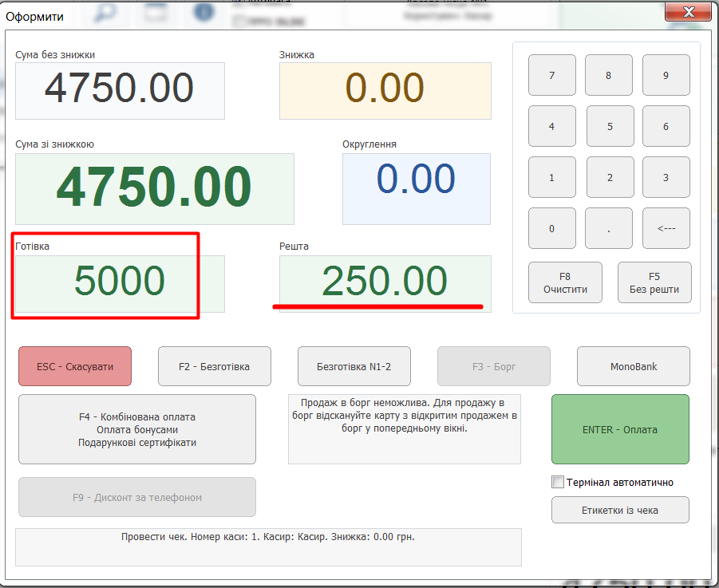Screen dimensions: 719x588
Task: Tap keypad digit 4
Action: point(551,126)
